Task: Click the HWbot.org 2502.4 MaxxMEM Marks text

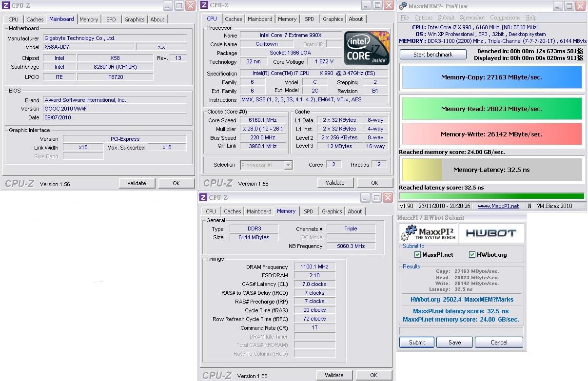Action: pyautogui.click(x=462, y=300)
